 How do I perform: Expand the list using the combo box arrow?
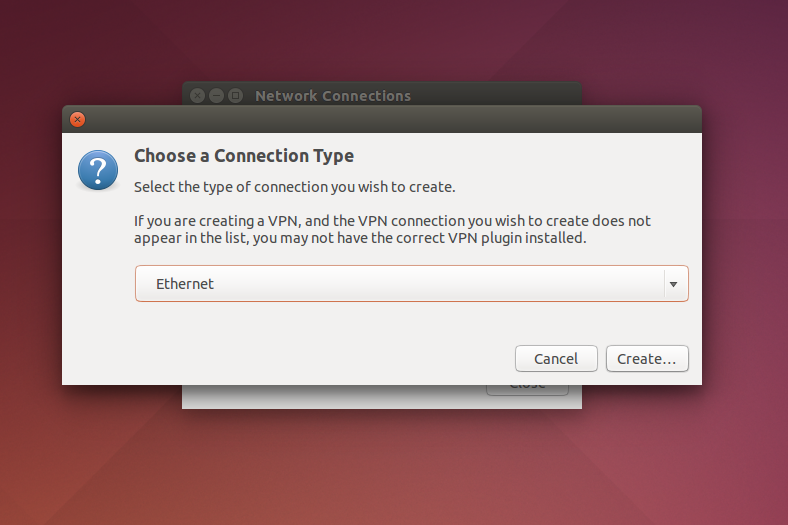pyautogui.click(x=673, y=284)
